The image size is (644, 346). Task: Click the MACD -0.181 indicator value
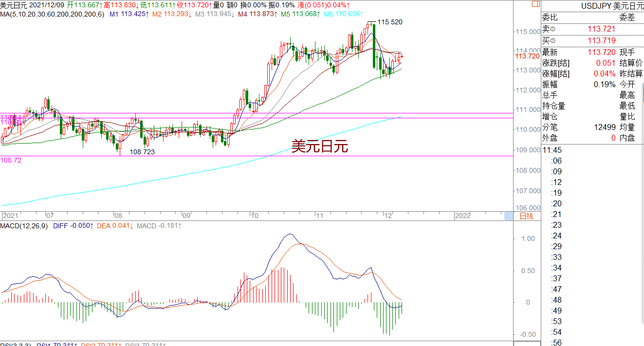pyautogui.click(x=159, y=226)
